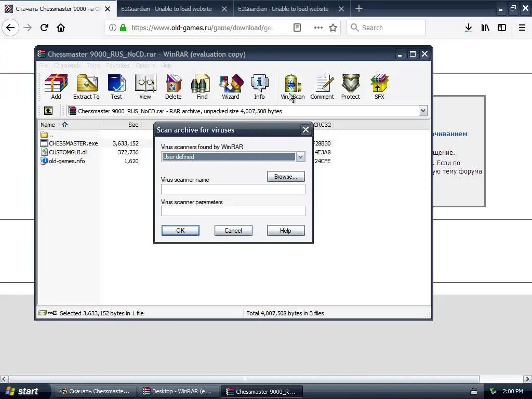Viewport: 532px width, 399px height.
Task: Bookmark this page with the star icon
Action: coord(333,28)
